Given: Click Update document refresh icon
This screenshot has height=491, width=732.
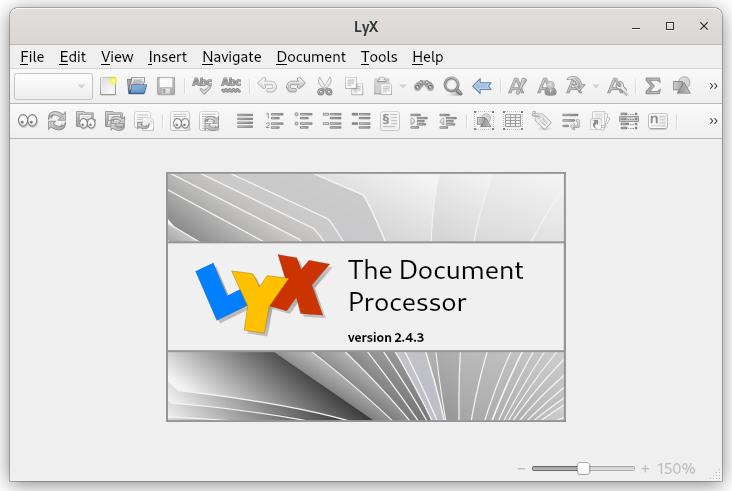Looking at the screenshot, I should (57, 121).
